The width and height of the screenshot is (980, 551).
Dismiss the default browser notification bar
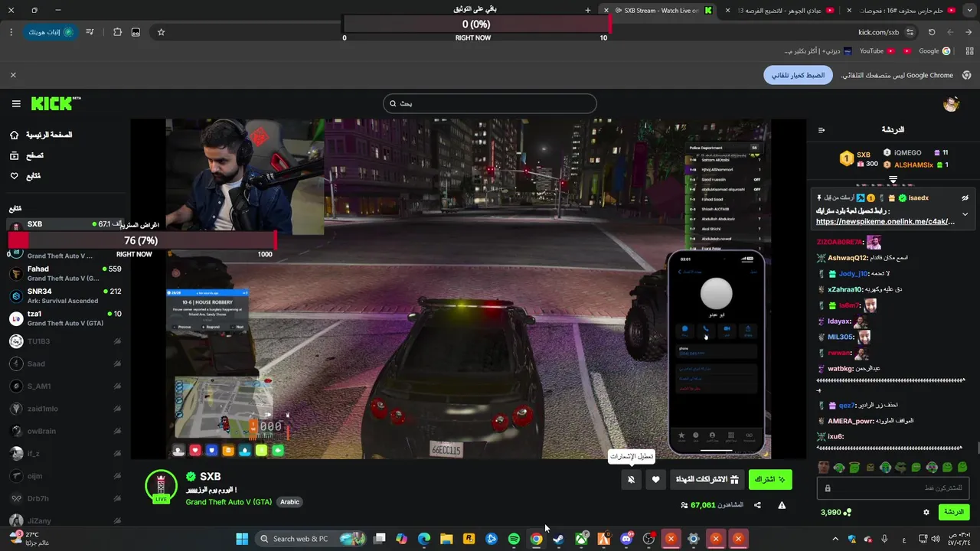(13, 75)
